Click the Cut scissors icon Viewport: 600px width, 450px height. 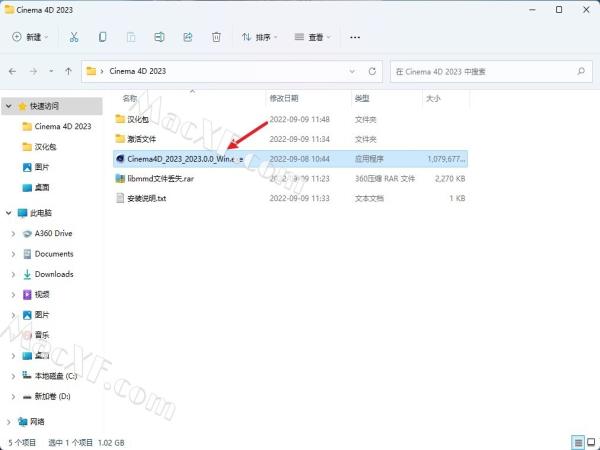pyautogui.click(x=74, y=37)
